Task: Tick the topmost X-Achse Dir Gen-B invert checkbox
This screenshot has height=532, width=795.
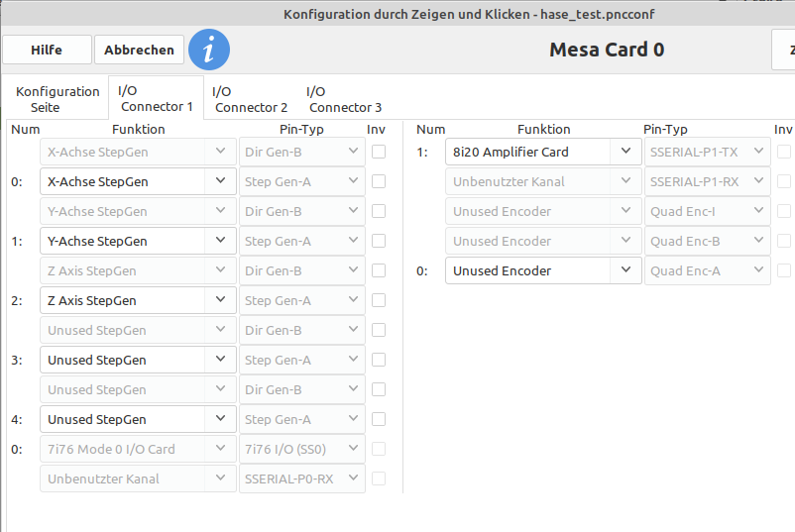Action: 379,152
